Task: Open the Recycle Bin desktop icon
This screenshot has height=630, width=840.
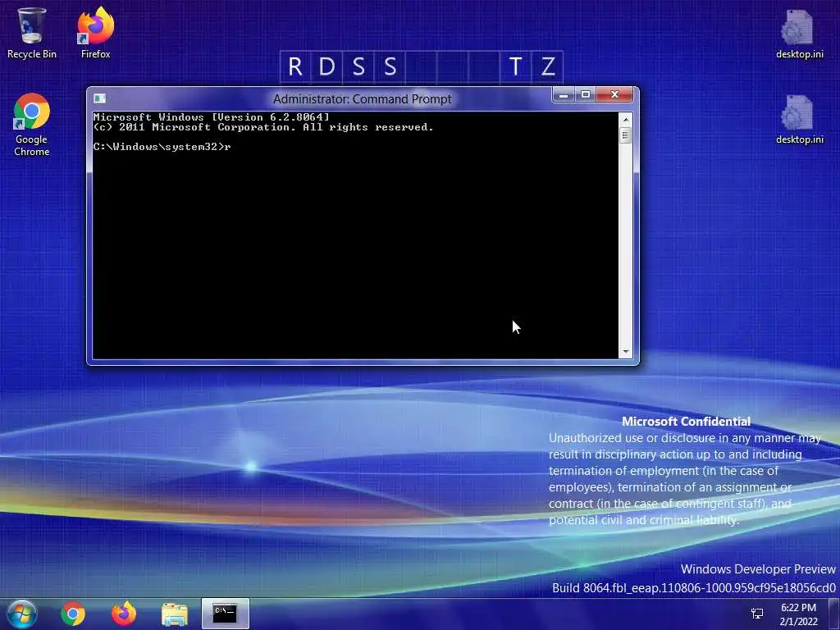Action: pos(32,32)
